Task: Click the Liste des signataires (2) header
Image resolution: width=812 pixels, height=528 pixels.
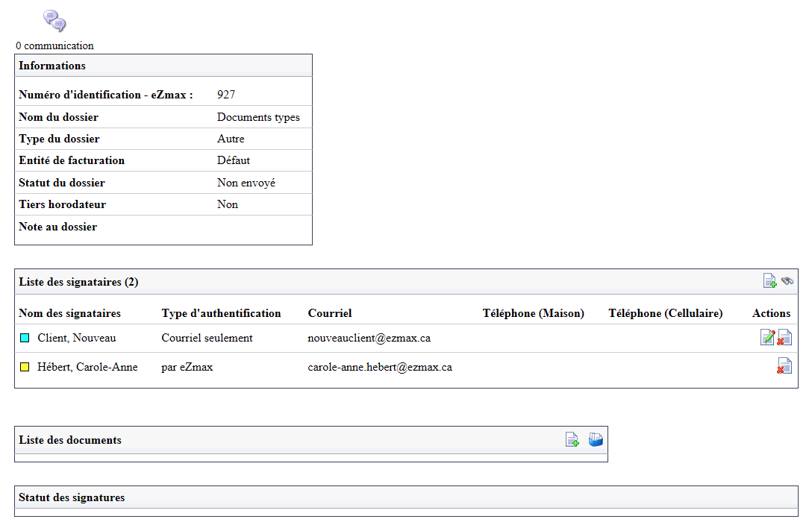Action: 78,282
